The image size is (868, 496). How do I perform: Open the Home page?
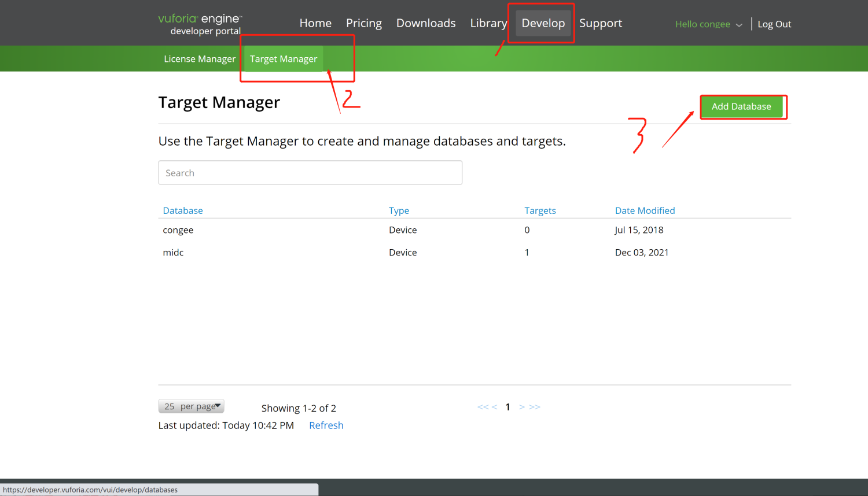tap(315, 23)
